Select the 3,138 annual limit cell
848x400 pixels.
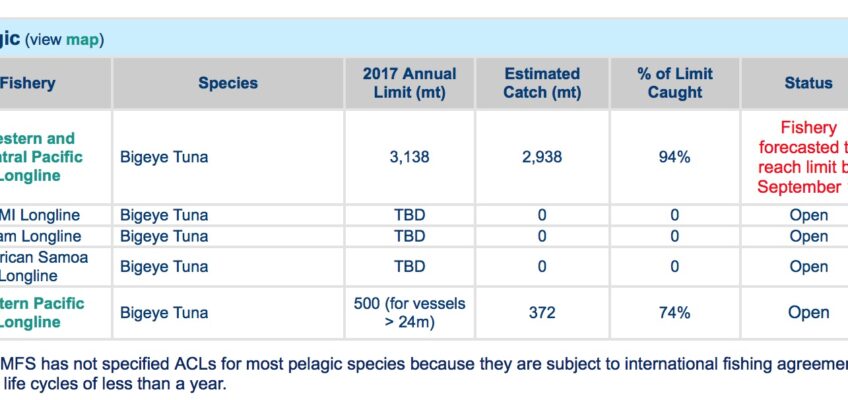tap(409, 157)
